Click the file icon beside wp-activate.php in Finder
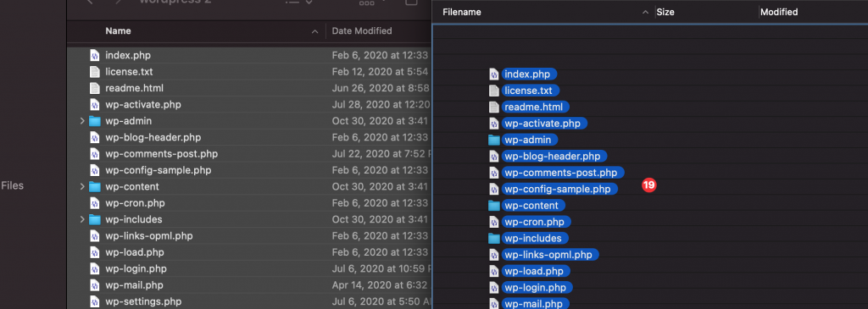Image resolution: width=868 pixels, height=309 pixels. point(95,104)
